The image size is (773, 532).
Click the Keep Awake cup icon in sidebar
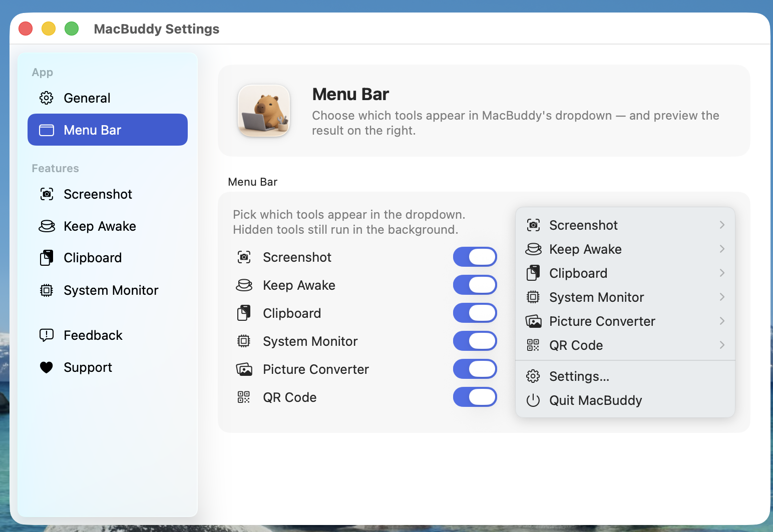47,226
